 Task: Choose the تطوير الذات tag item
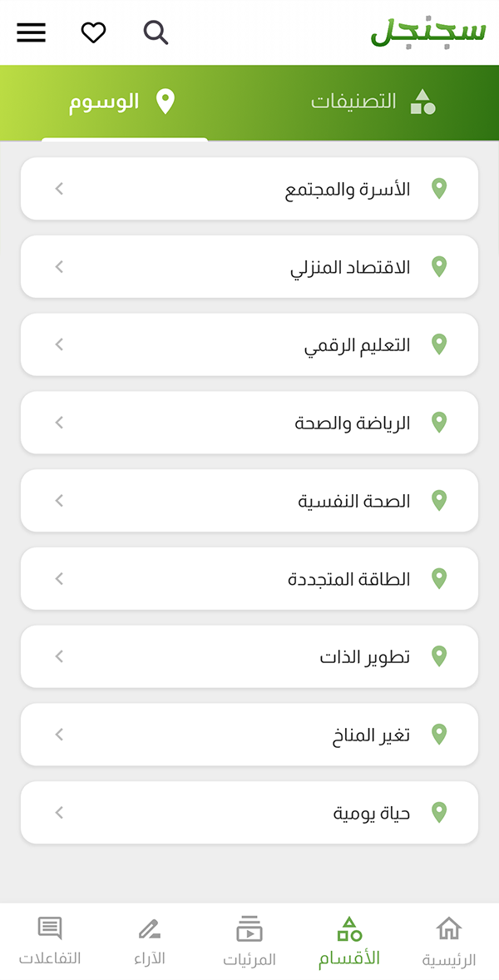pyautogui.click(x=249, y=657)
